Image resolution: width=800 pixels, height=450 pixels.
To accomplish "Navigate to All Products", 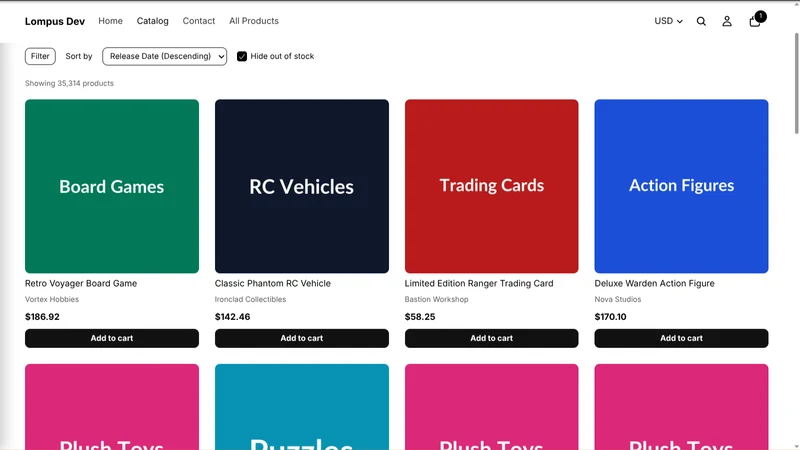I will tap(254, 21).
